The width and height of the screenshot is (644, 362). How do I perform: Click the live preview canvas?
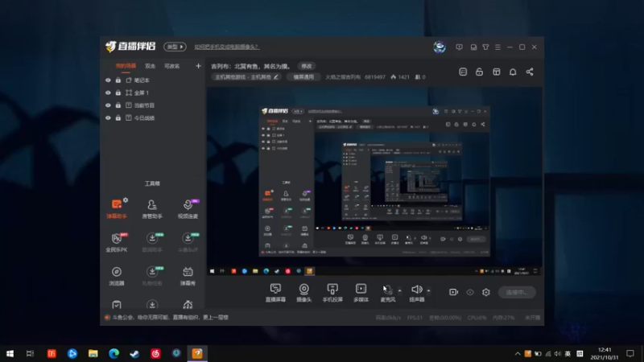pos(374,181)
